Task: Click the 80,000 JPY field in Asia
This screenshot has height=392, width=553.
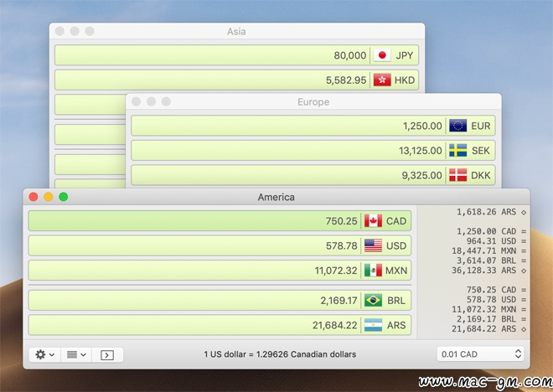Action: pos(236,55)
